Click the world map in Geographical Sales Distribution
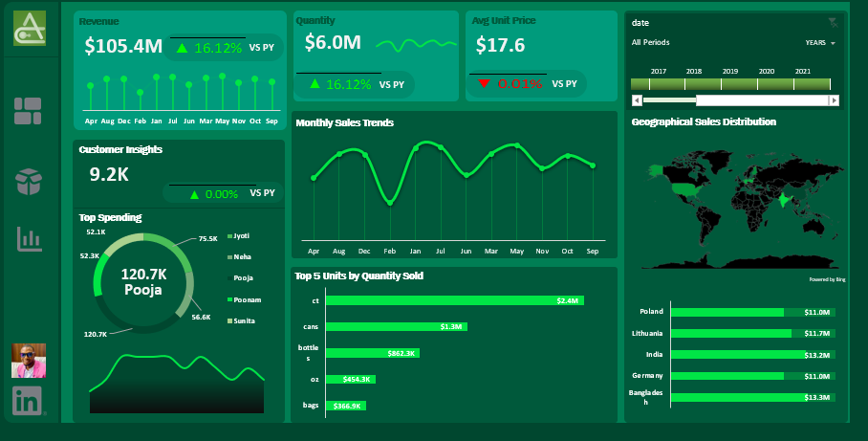868x441 pixels. [x=744, y=210]
